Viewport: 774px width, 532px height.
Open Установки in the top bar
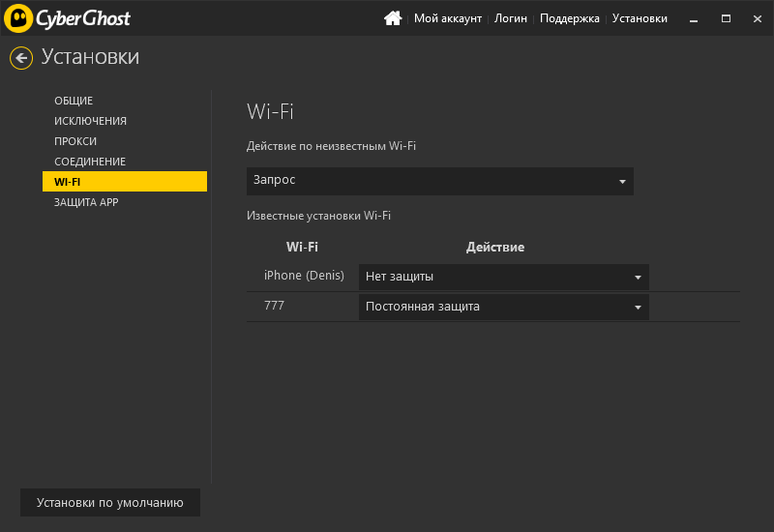pyautogui.click(x=640, y=18)
